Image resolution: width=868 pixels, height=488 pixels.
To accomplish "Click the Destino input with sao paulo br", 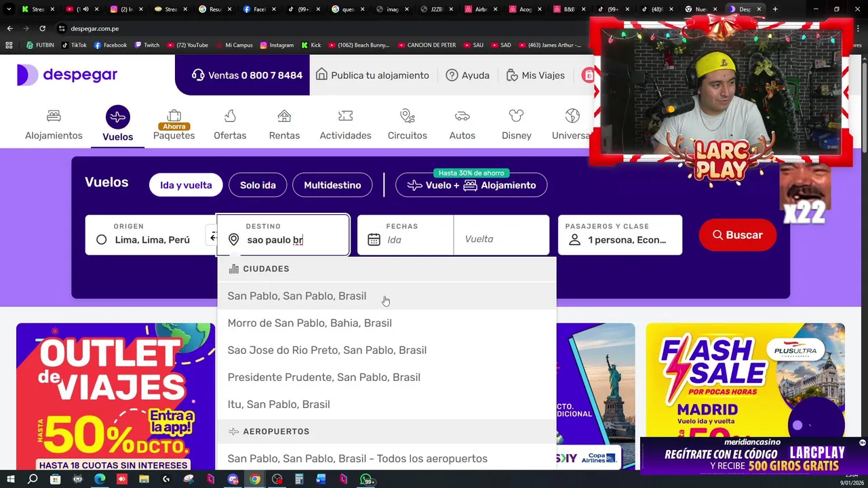I will 283,235.
